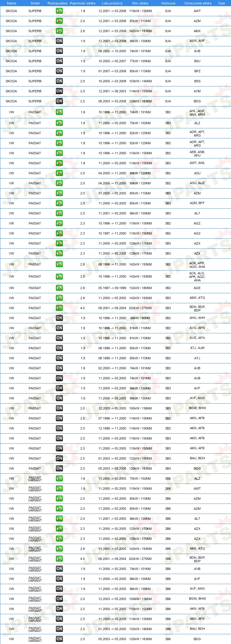Click the Model column header
Image resolution: width=231 pixels, height=644 pixels.
click(35, 3)
